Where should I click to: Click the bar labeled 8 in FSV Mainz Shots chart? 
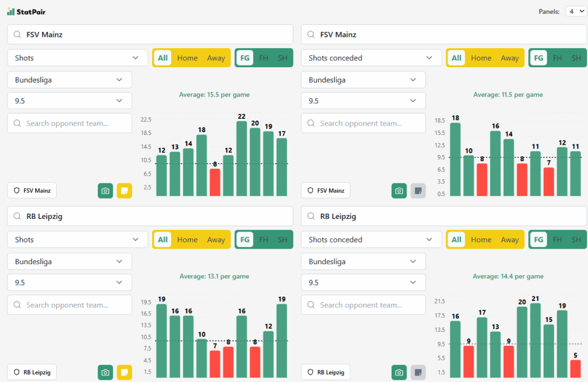(215, 182)
